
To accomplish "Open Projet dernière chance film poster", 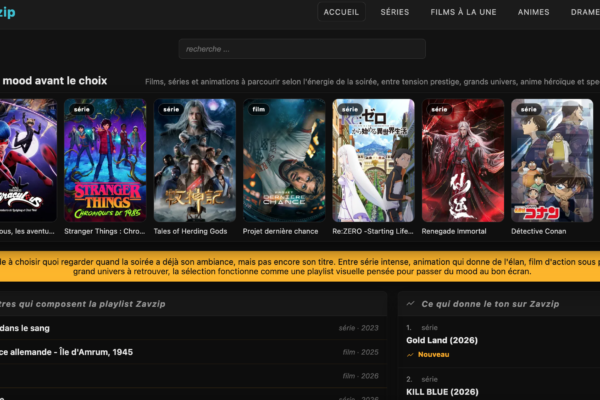I will point(284,160).
